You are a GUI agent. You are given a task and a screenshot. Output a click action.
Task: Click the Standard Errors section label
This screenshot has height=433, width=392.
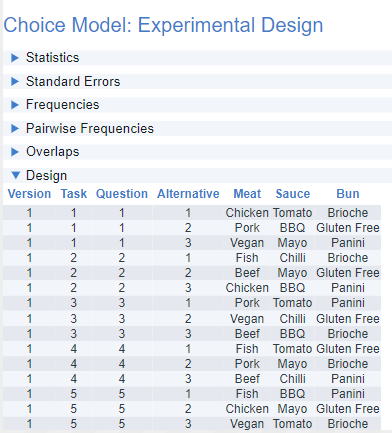pos(73,81)
